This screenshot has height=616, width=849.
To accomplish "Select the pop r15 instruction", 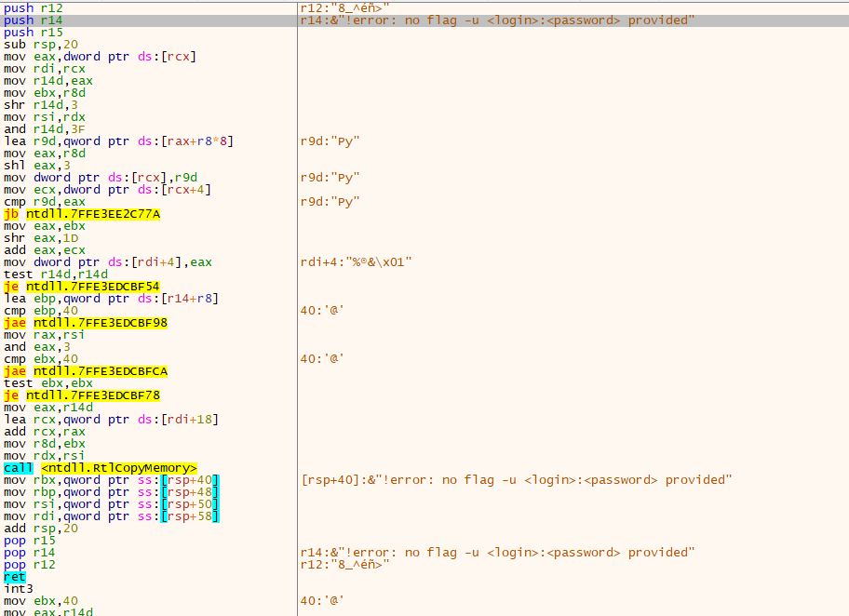I will (29, 541).
